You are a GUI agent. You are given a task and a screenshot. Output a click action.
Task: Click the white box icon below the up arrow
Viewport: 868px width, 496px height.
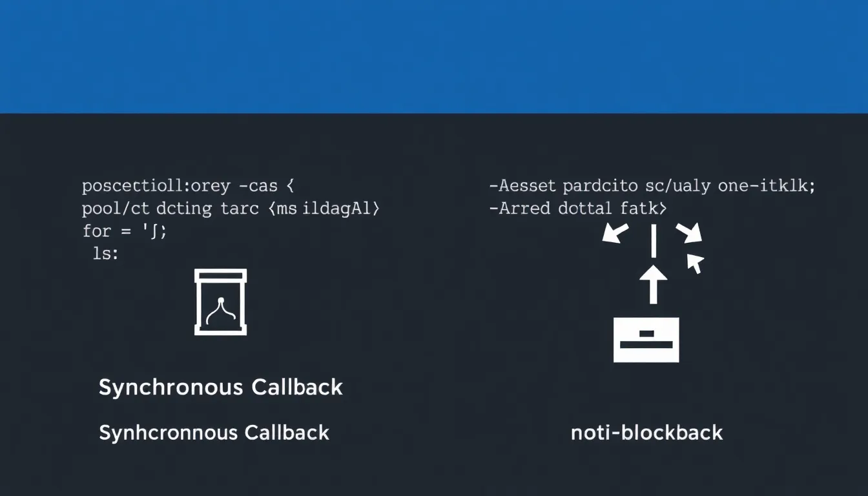646,339
